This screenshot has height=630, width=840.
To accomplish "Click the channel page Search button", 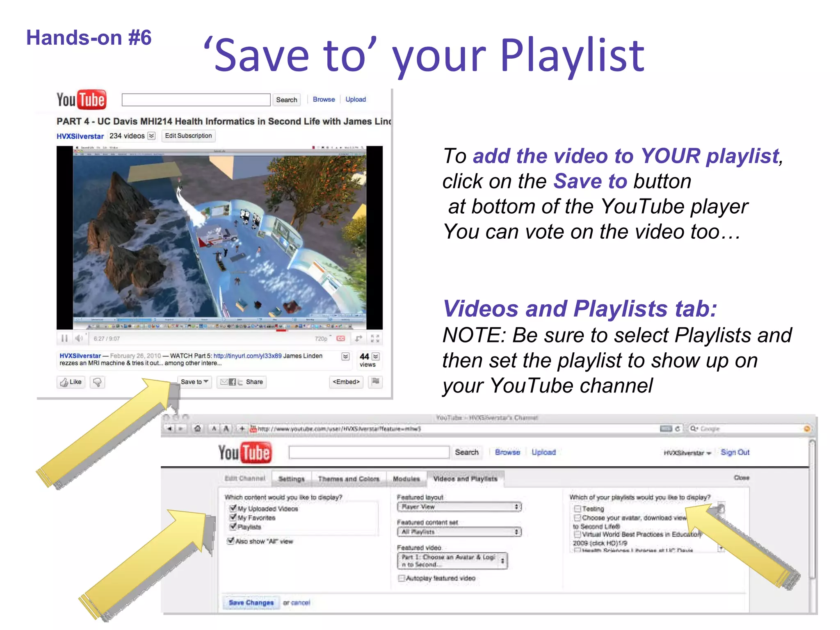I will click(x=467, y=452).
